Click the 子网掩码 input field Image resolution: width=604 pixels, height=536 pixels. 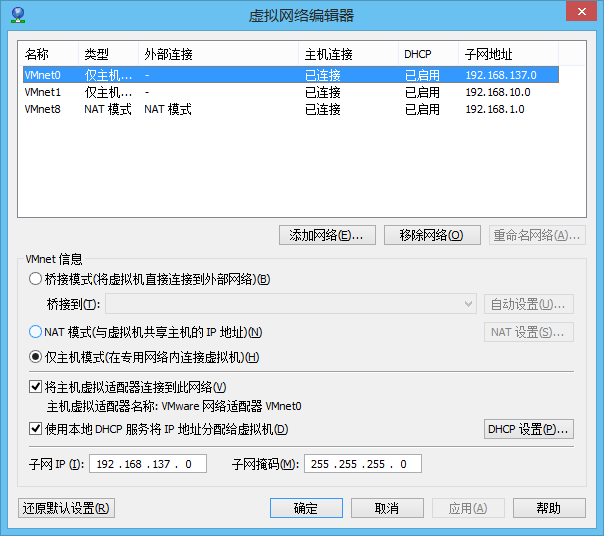point(363,464)
